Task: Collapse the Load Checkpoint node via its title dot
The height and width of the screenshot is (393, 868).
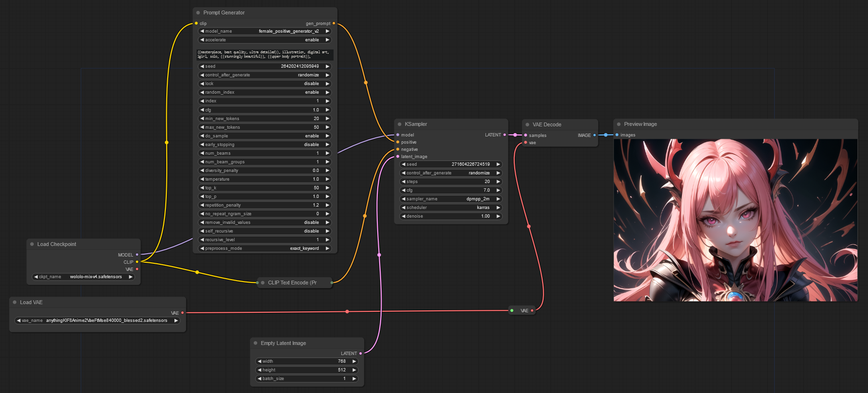Action: pos(32,244)
